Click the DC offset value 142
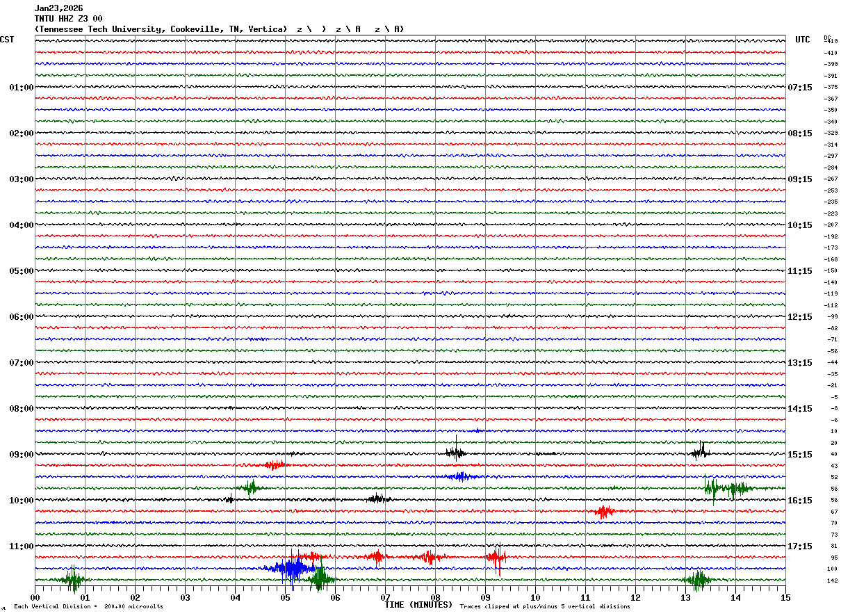The height and width of the screenshot is (616, 841). point(833,581)
